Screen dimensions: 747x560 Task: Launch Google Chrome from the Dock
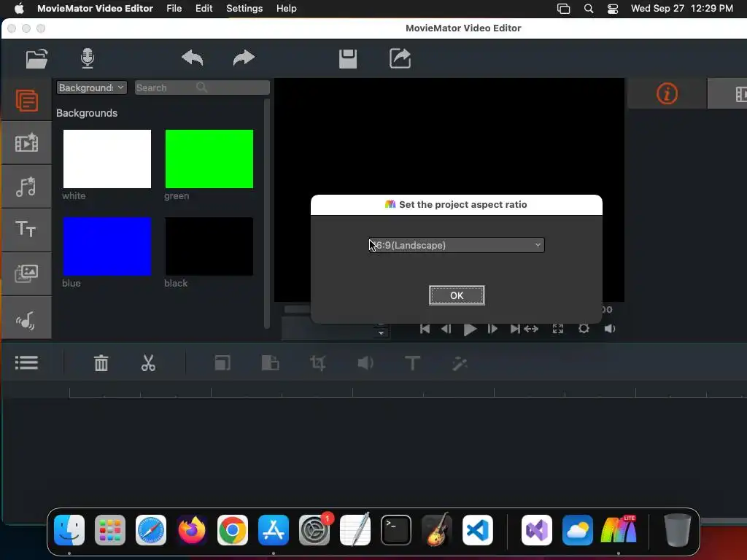[233, 530]
